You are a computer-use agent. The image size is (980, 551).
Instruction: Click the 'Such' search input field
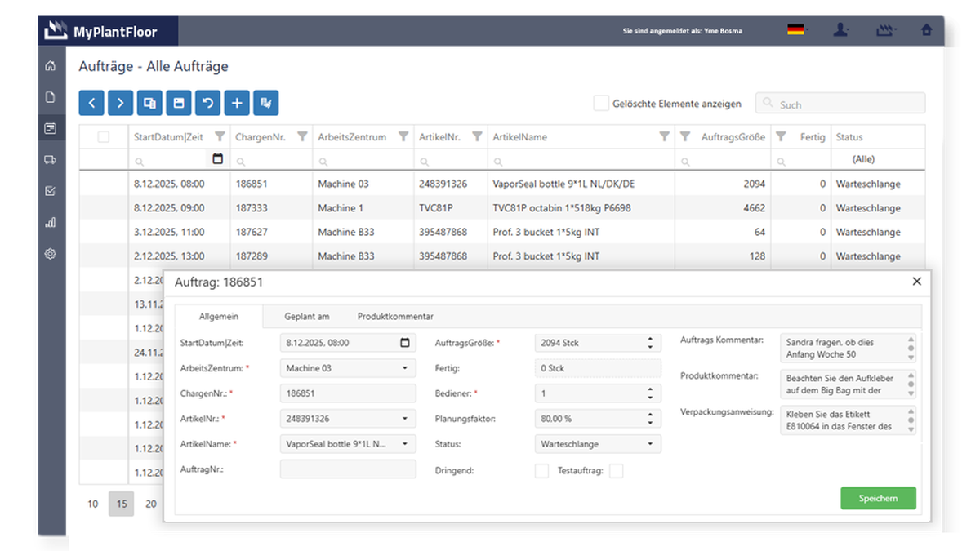coord(840,103)
